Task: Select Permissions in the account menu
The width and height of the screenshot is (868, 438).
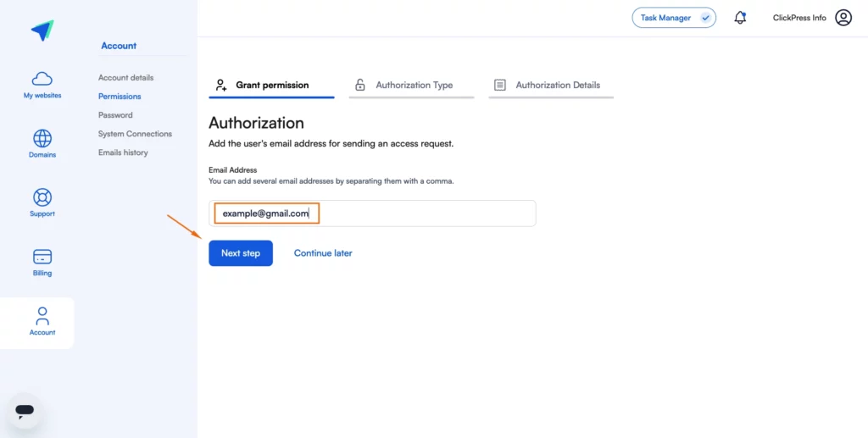Action: coord(120,97)
